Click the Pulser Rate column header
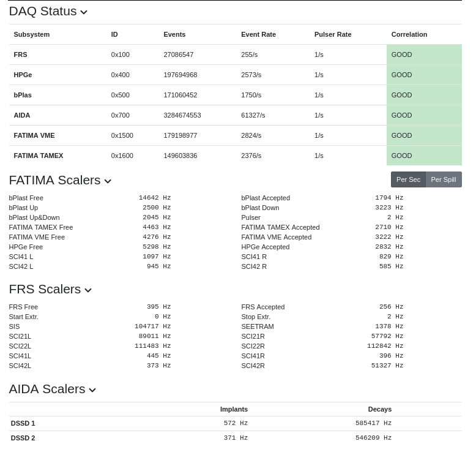The image size is (476, 452). (333, 34)
